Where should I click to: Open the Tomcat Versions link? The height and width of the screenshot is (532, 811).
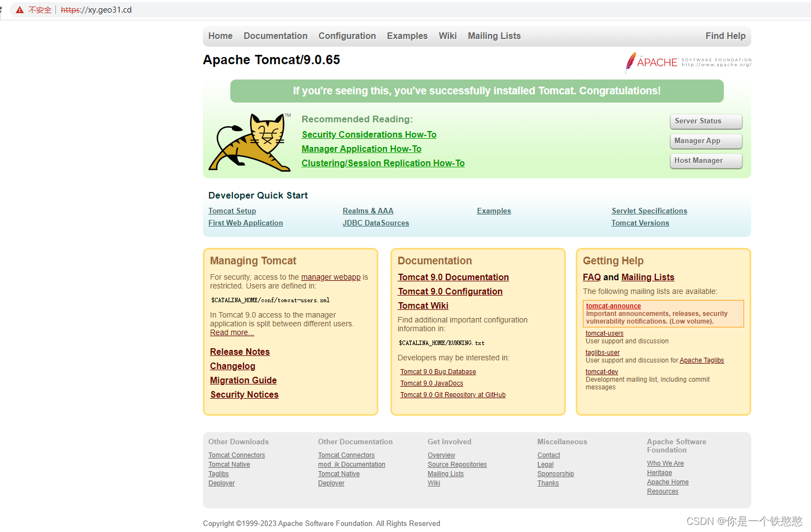click(640, 223)
